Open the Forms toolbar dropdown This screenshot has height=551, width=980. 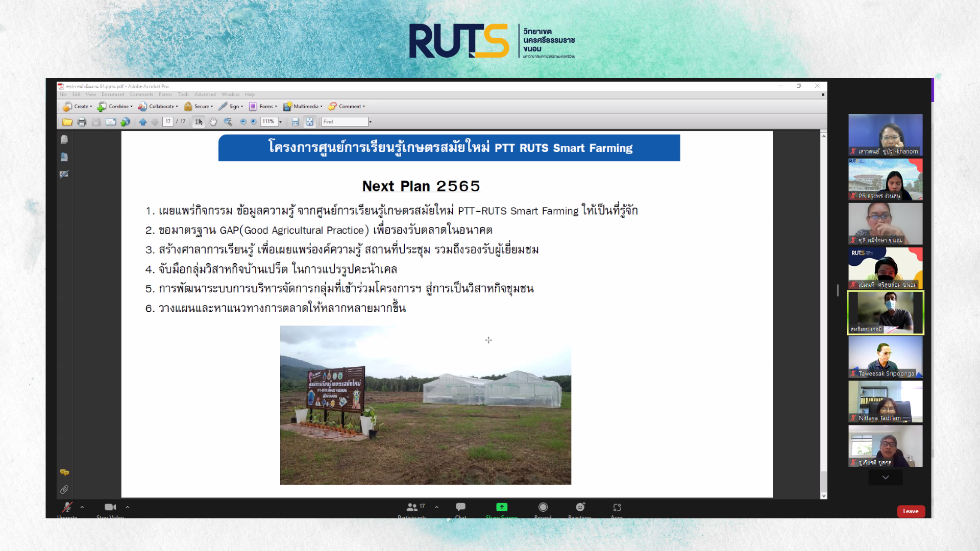[x=263, y=107]
